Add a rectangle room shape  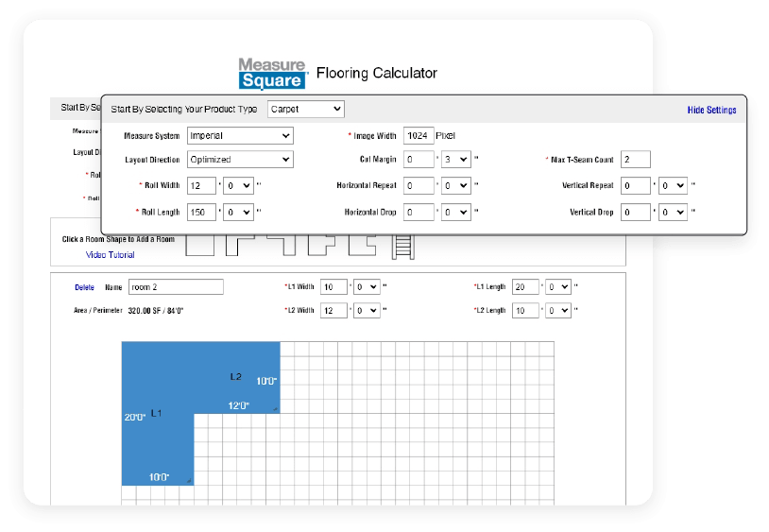[x=200, y=245]
